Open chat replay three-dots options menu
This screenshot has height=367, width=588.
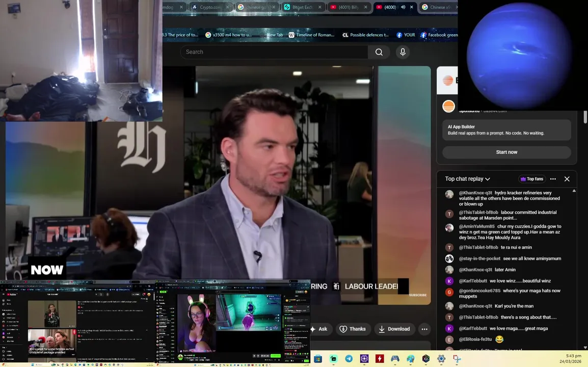553,179
